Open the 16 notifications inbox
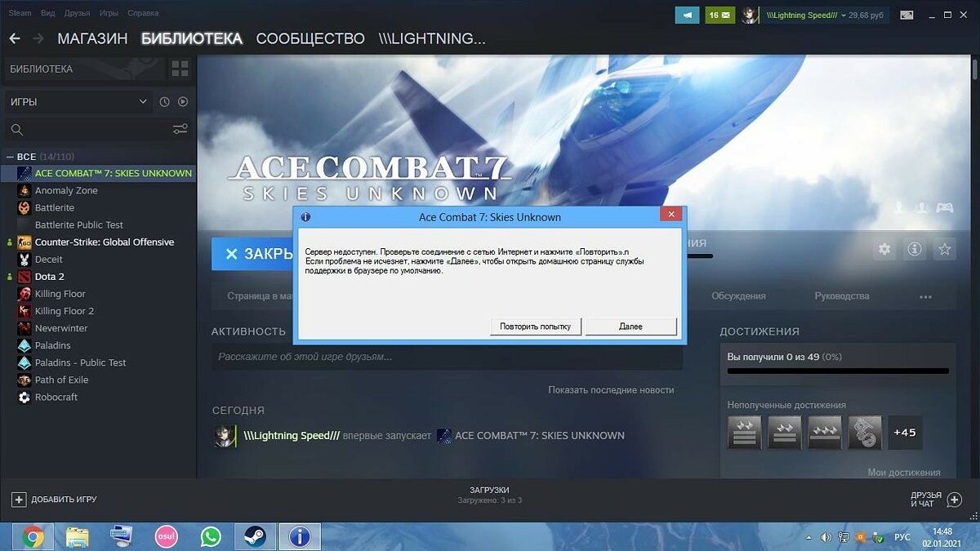The height and width of the screenshot is (551, 980). [719, 15]
